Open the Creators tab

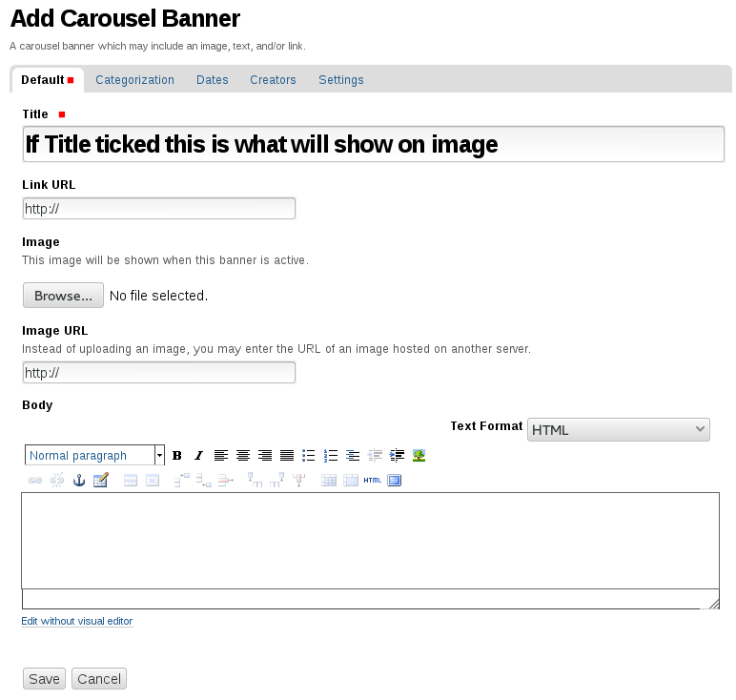pyautogui.click(x=273, y=80)
